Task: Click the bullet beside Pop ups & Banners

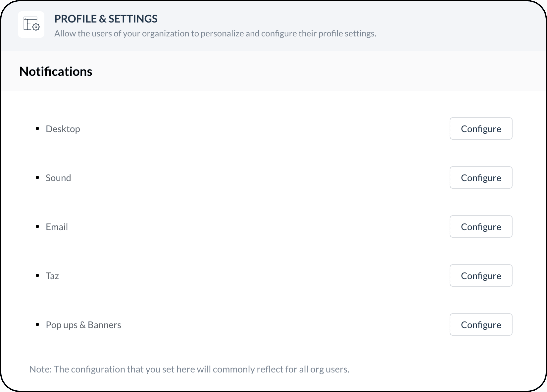Action: tap(37, 324)
